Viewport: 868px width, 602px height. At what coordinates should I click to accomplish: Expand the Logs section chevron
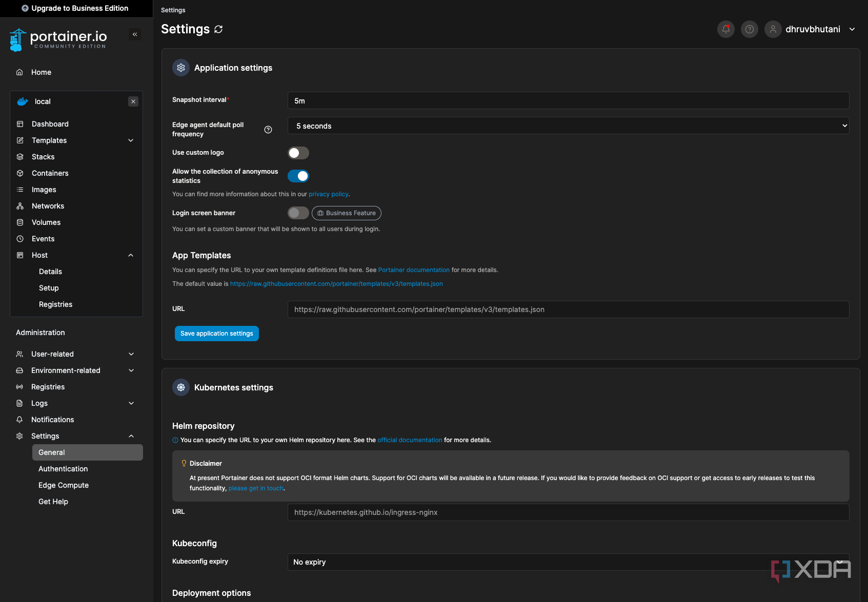click(131, 403)
